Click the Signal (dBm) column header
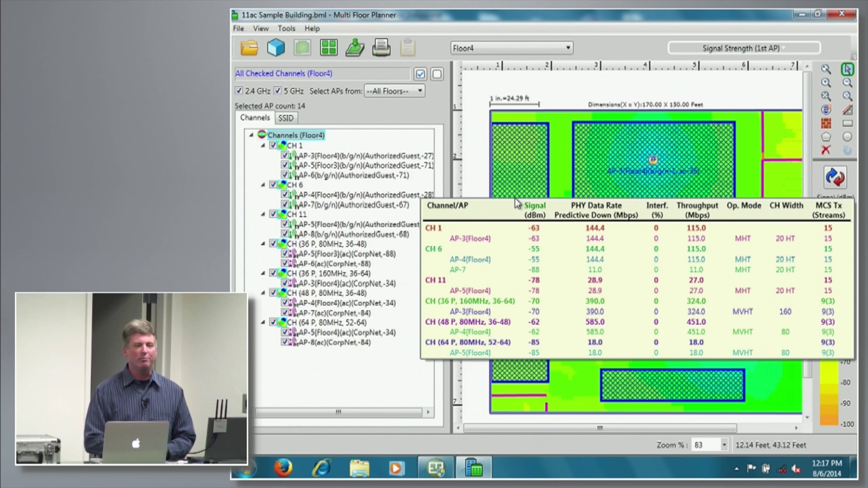 (535, 210)
